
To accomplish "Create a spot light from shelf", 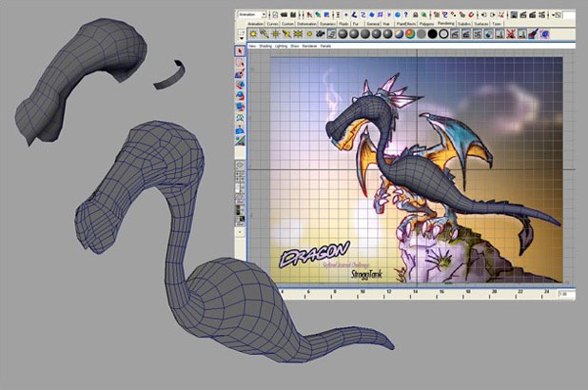I will tap(287, 34).
